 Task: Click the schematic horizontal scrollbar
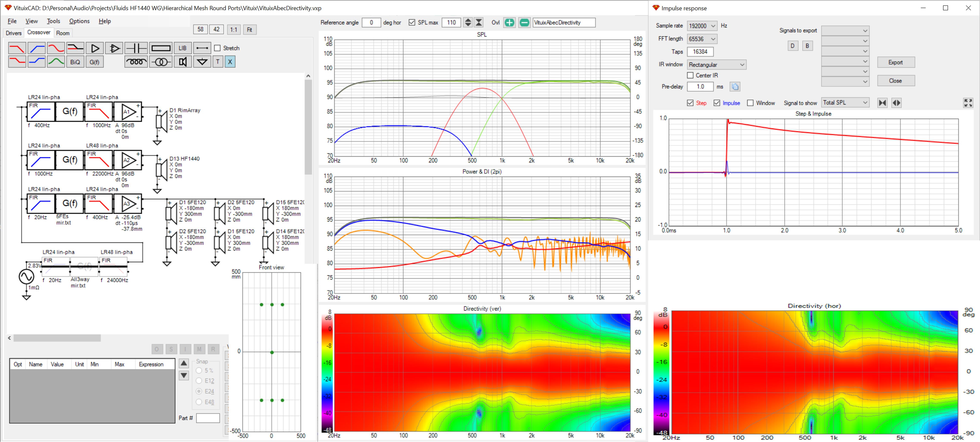(x=57, y=338)
